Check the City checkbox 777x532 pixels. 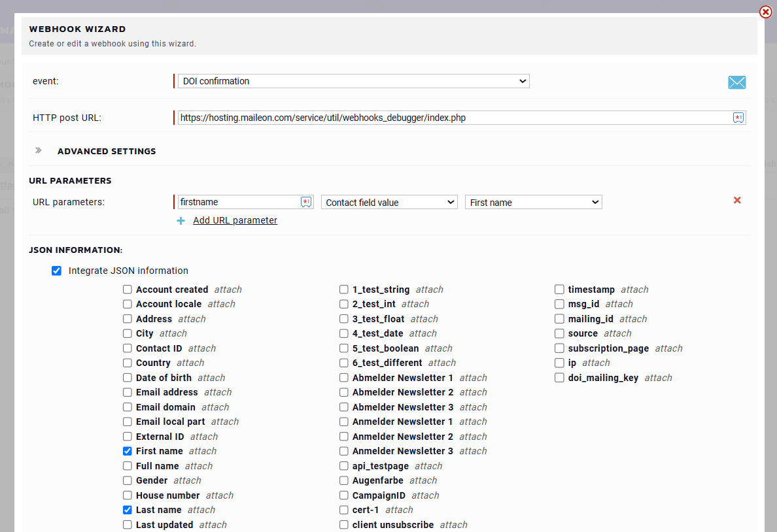pos(128,333)
